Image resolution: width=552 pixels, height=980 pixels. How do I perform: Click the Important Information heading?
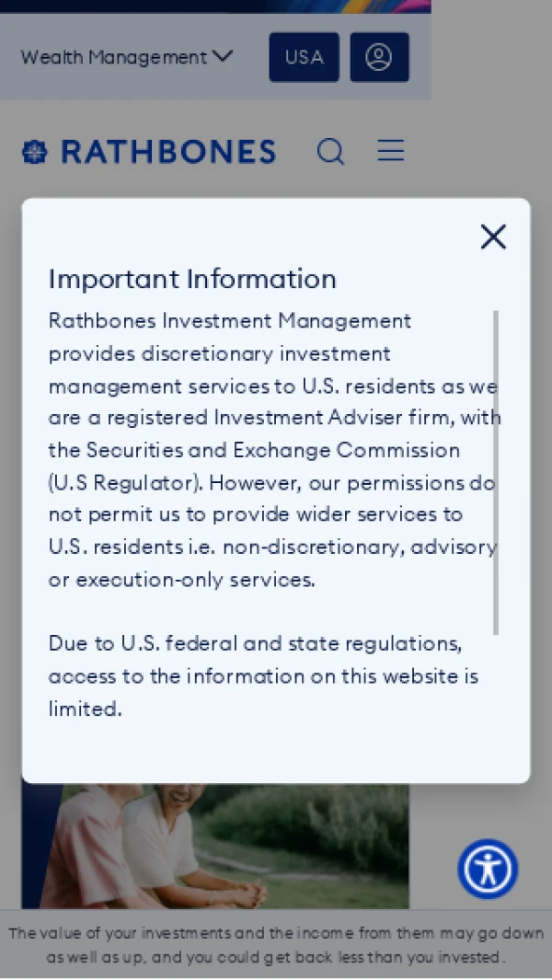[x=192, y=279]
